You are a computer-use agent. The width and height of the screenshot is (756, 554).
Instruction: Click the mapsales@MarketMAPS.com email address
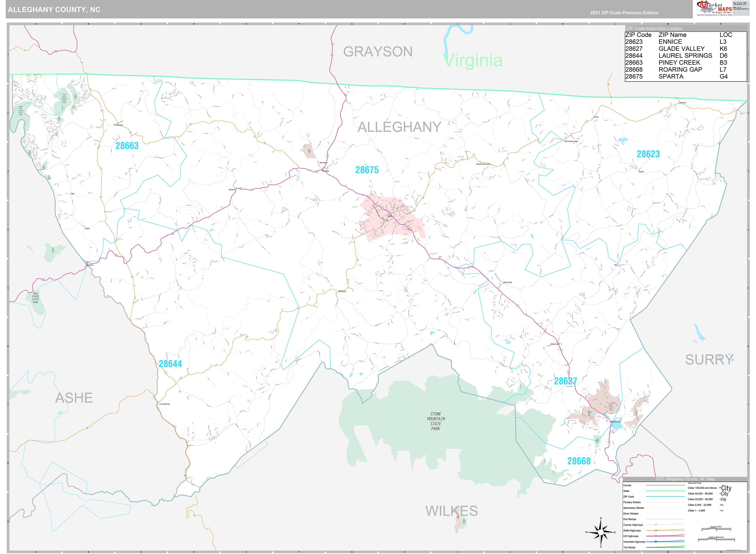741,9
